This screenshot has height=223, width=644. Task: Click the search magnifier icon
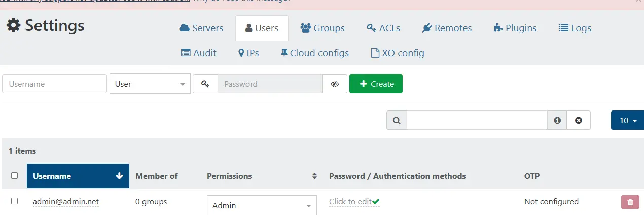397,120
